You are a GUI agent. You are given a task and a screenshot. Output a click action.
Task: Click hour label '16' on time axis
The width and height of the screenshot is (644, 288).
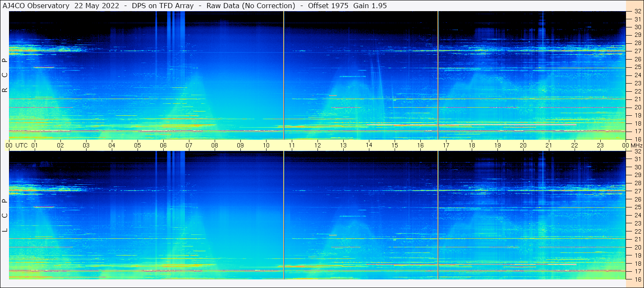coord(420,145)
